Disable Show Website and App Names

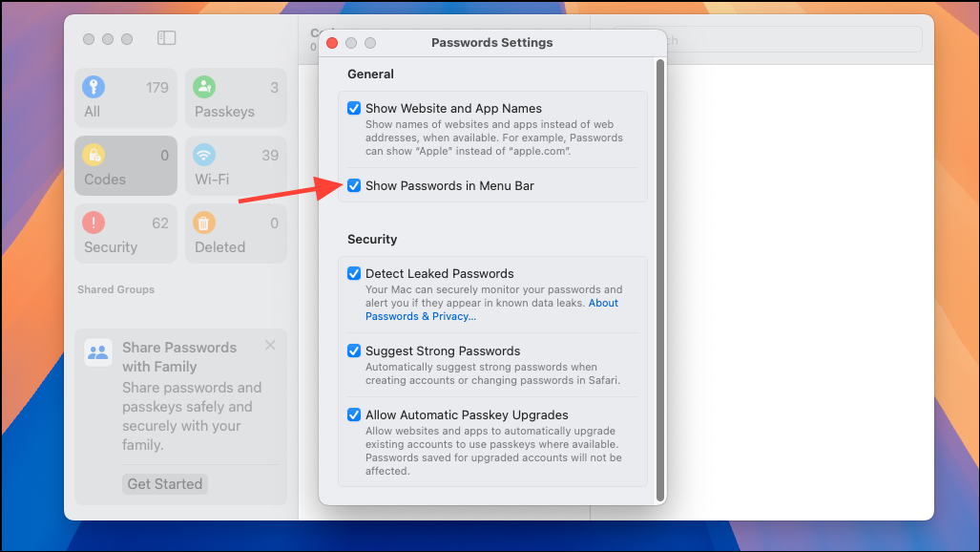click(x=354, y=108)
